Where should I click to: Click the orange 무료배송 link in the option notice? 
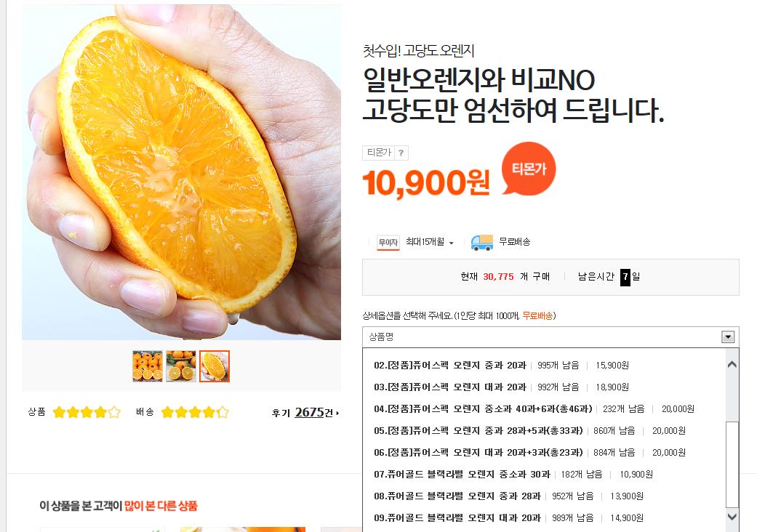pyautogui.click(x=537, y=316)
